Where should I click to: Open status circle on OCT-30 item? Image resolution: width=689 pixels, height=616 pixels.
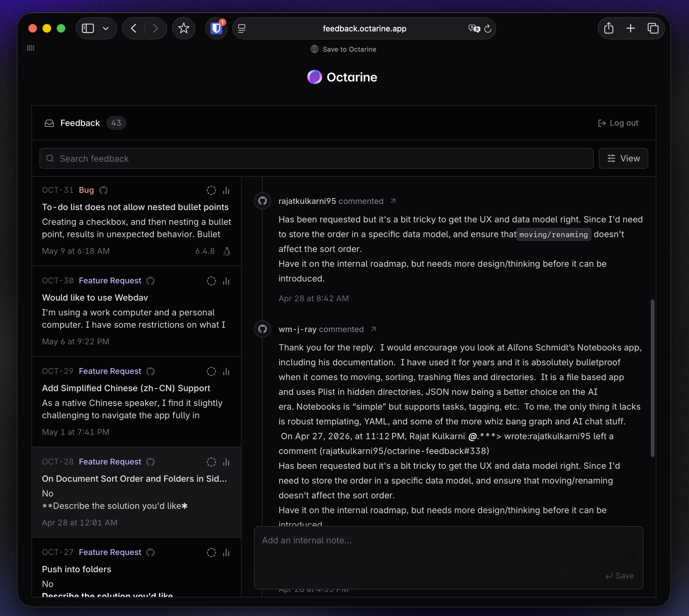(x=211, y=281)
